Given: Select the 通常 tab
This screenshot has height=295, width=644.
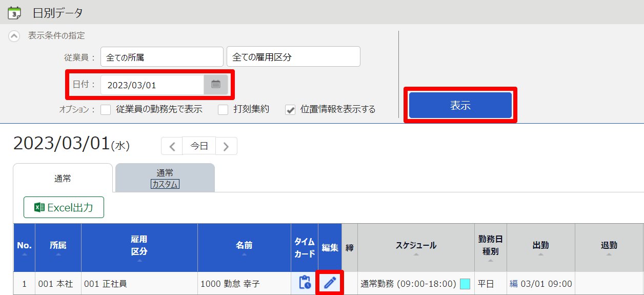Looking at the screenshot, I should coord(63,178).
